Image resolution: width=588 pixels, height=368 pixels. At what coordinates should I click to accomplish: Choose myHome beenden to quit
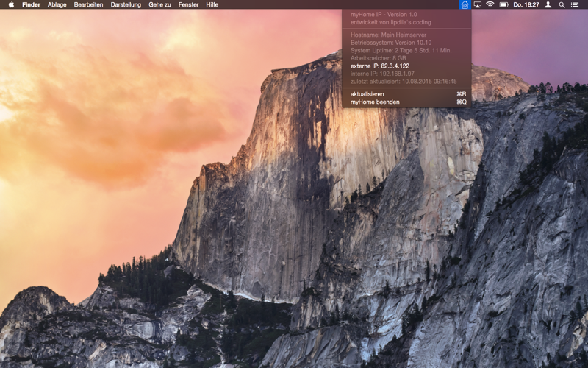406,102
